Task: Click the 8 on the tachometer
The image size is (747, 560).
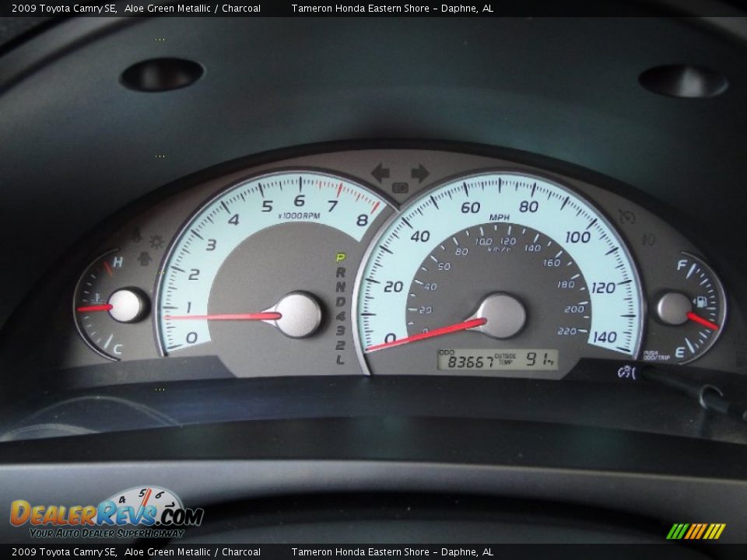Action: (362, 220)
